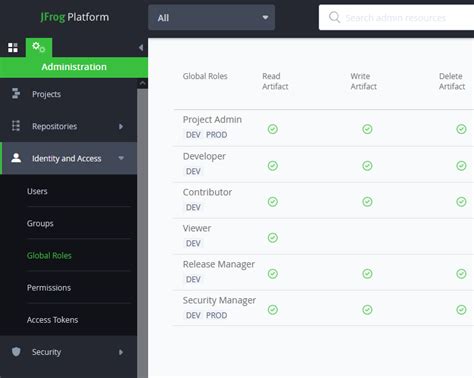Toggle Write Artifact check for Developer
Screen dimensions: 474x378
tap(367, 166)
